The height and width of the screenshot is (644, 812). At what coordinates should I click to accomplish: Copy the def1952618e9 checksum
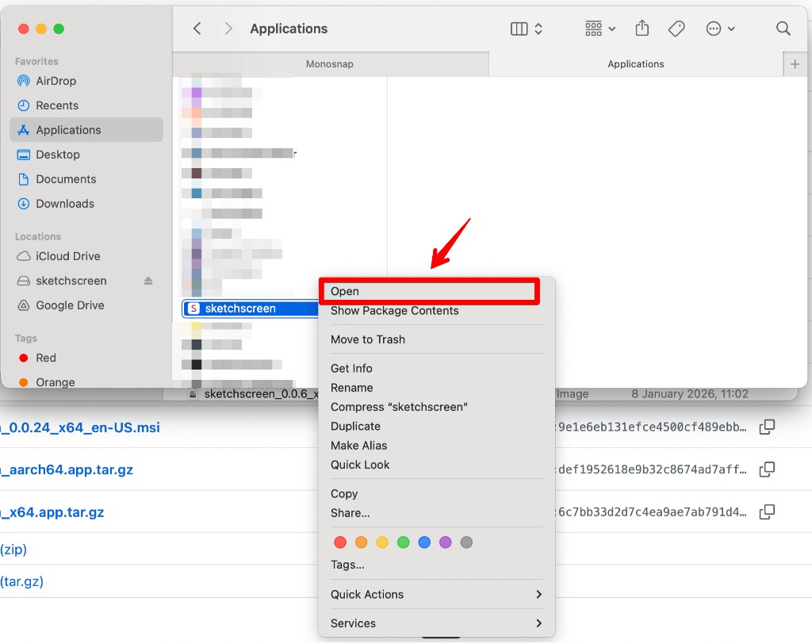(767, 470)
